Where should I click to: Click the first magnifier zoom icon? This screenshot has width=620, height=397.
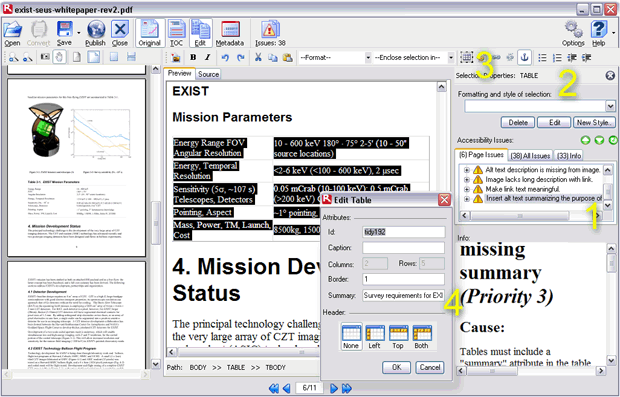pos(13,58)
